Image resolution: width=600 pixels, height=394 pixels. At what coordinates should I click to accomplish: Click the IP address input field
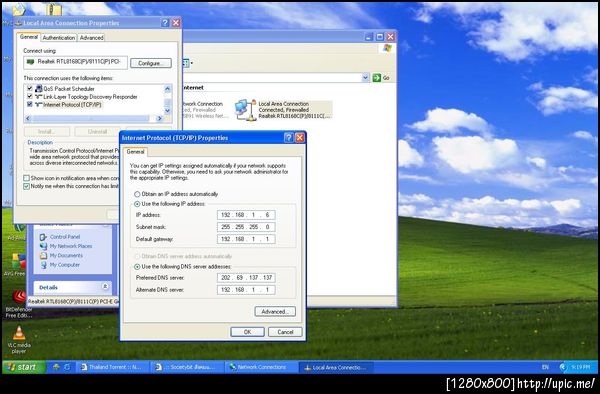click(246, 215)
